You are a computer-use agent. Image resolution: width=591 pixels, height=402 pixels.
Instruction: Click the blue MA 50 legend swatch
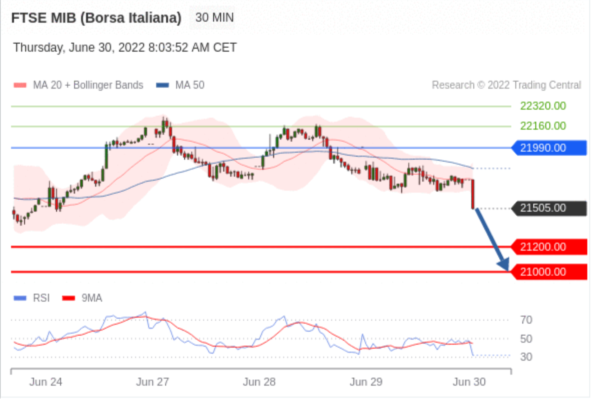[x=162, y=85]
